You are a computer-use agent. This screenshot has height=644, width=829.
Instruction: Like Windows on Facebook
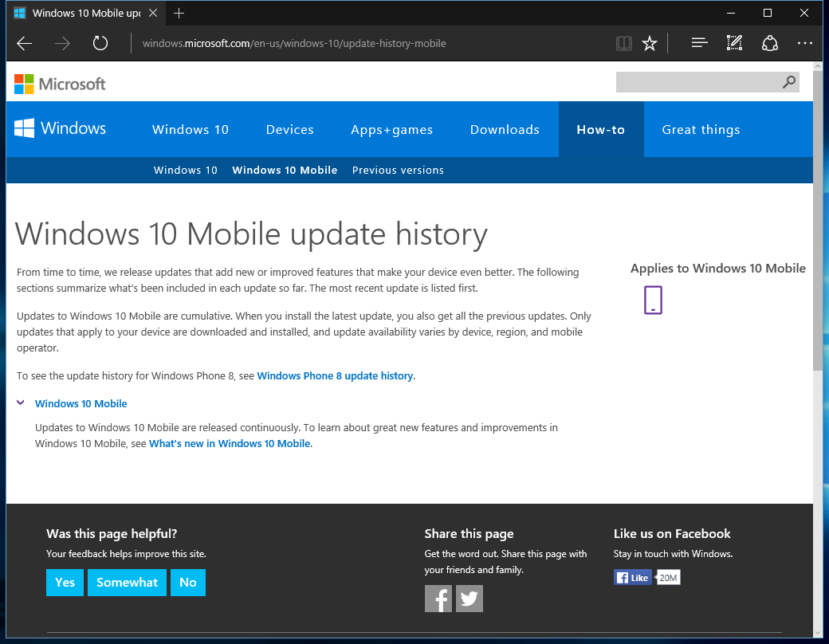point(632,576)
